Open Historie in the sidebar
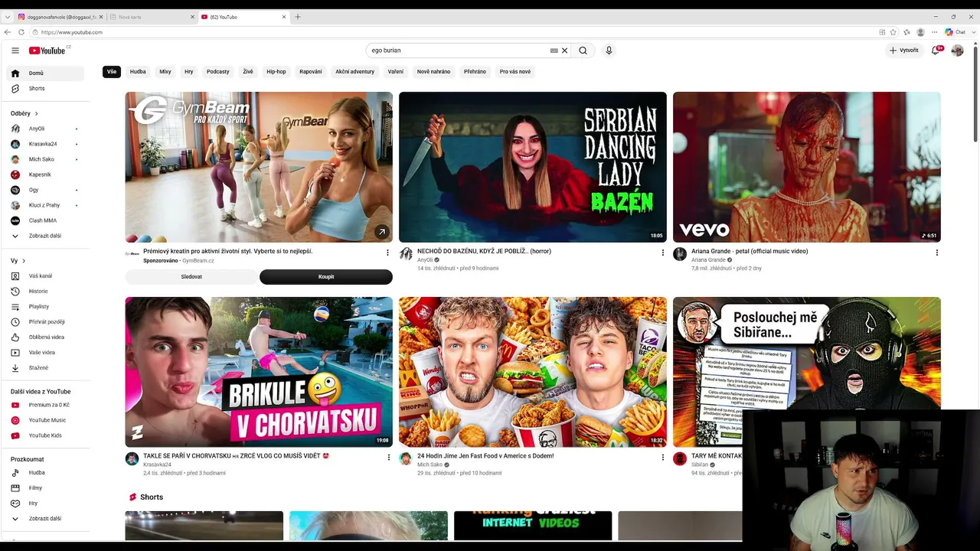 (46, 292)
